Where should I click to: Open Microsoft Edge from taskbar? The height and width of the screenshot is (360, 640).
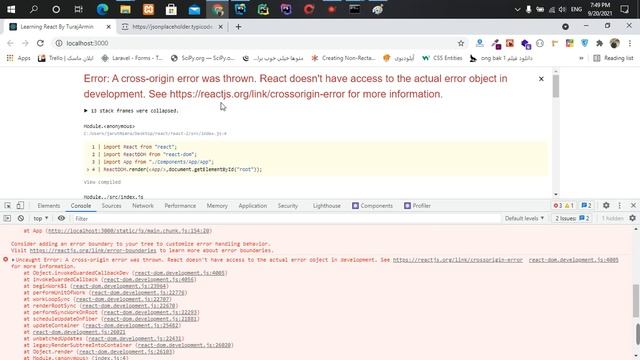tap(102, 9)
